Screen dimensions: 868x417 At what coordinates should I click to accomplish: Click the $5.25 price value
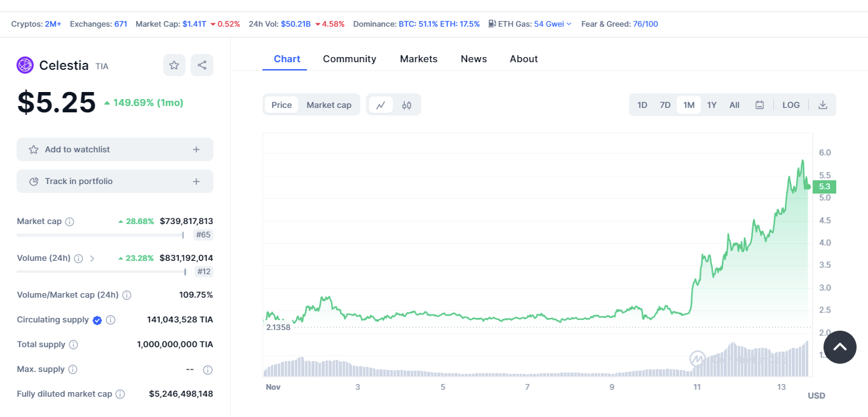57,103
